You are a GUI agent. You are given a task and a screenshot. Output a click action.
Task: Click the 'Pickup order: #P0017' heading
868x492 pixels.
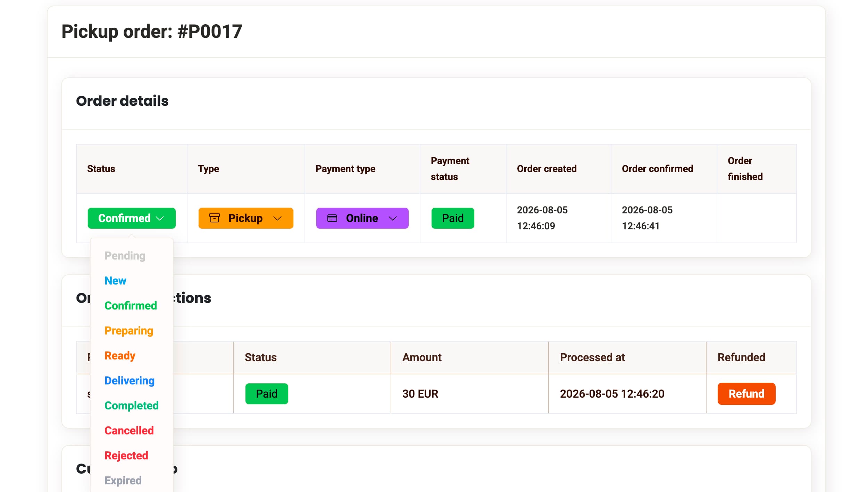(152, 32)
